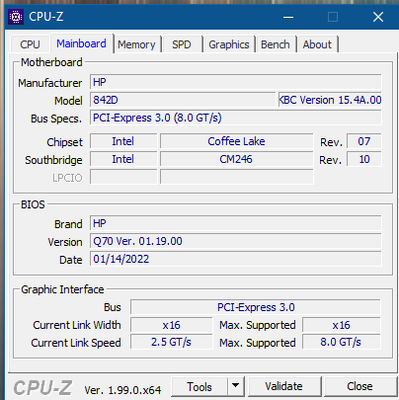Select the PCI-Express 3.0 (8.0 GT/s) bus specs

click(x=236, y=118)
